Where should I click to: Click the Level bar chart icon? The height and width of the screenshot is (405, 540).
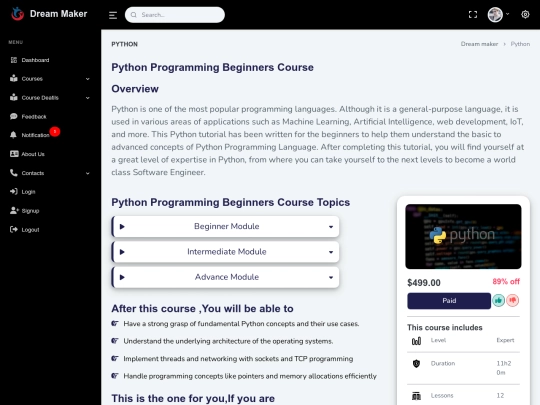coord(416,341)
